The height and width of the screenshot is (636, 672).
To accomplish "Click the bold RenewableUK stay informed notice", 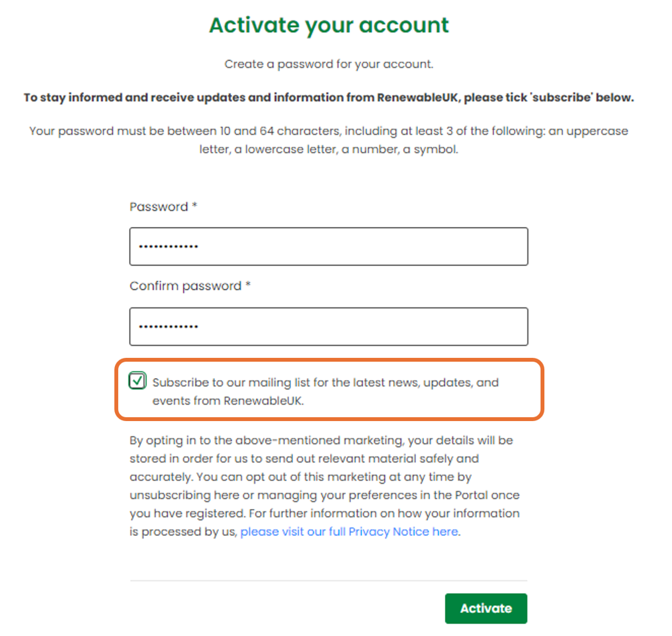I will coord(329,97).
